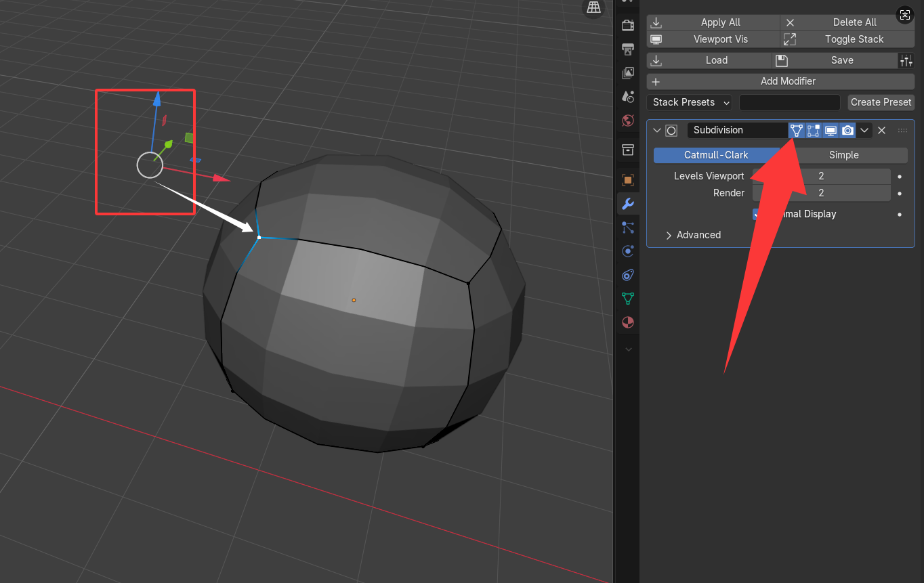The height and width of the screenshot is (583, 924).
Task: Click the Render levels value field
Action: tap(822, 193)
